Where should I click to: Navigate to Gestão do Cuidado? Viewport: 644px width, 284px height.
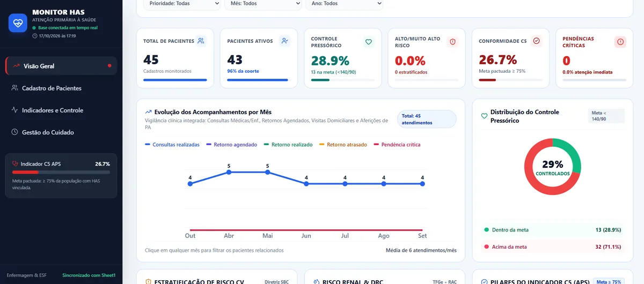61,132
